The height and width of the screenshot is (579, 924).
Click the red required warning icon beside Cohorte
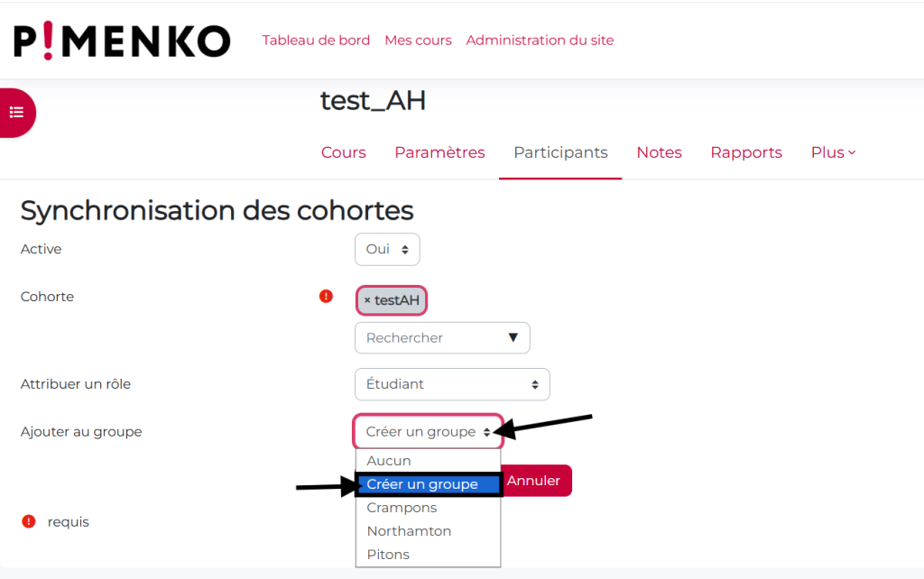[x=326, y=296]
